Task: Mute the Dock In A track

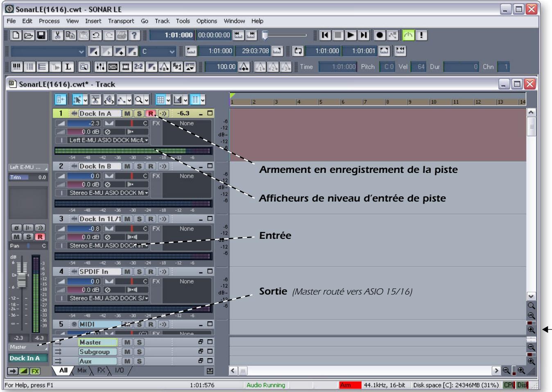Action: (127, 113)
